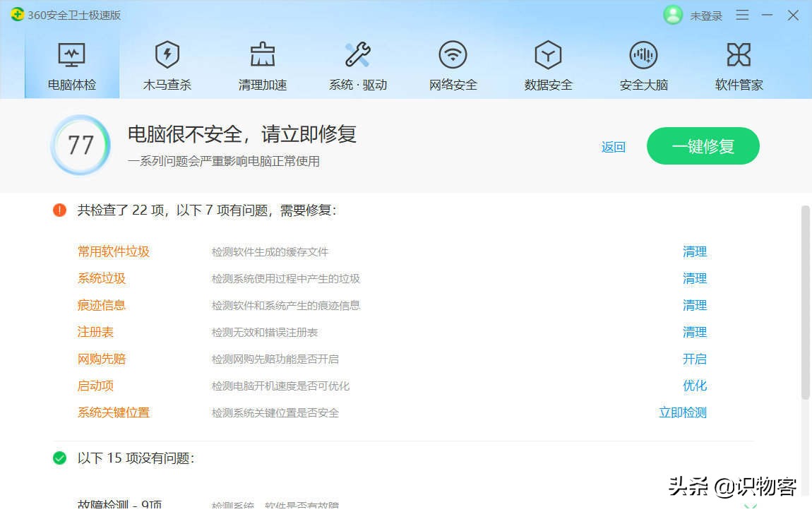This screenshot has width=812, height=512.
Task: Click the score 77 circle
Action: (80, 145)
